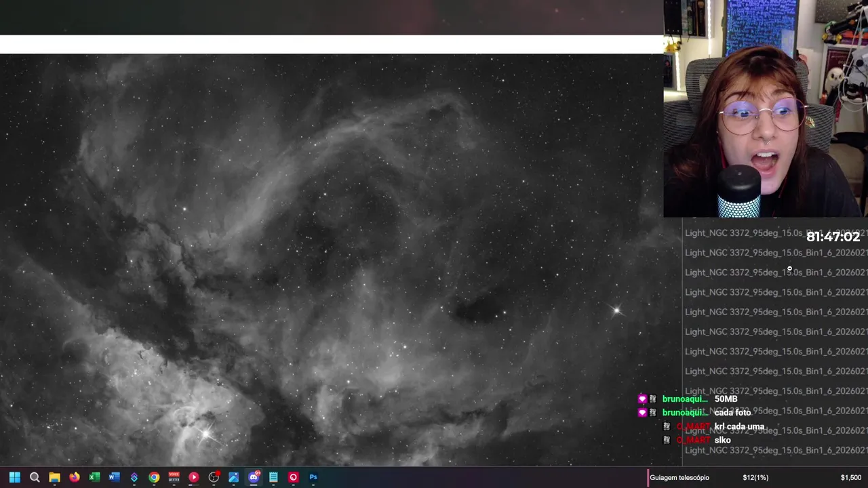Open taskbar Search magnifier
The height and width of the screenshot is (488, 868).
point(35,477)
